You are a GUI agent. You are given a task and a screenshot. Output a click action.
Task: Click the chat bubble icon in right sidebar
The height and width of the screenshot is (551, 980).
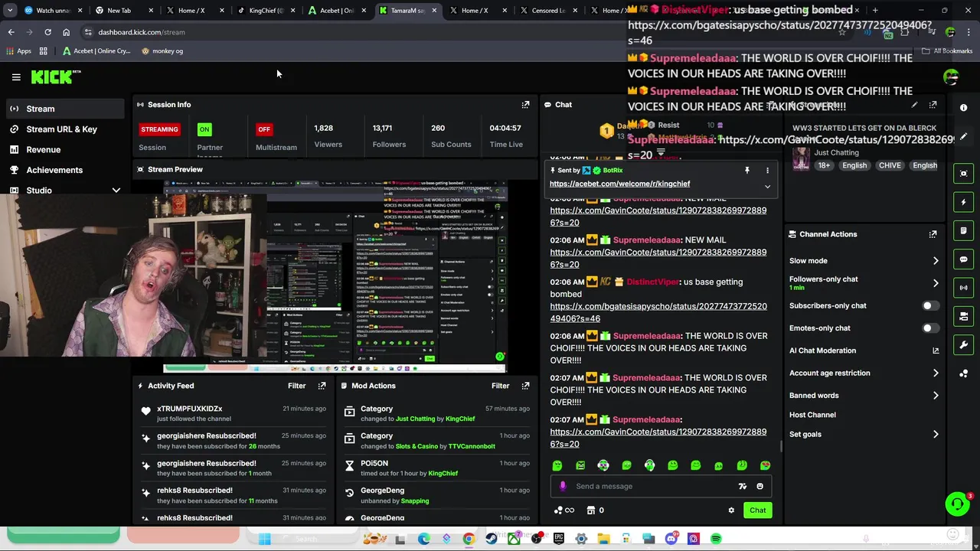pyautogui.click(x=964, y=259)
